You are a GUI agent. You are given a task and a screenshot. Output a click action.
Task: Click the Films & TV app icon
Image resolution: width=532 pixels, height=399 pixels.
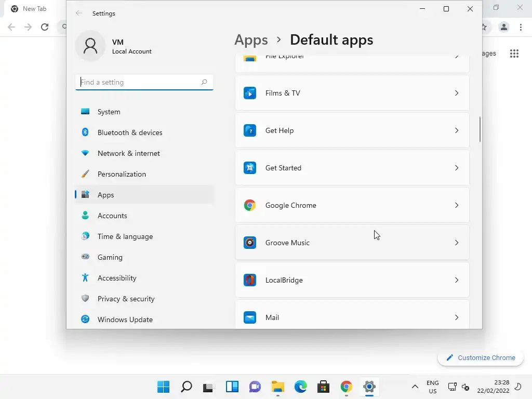pos(250,93)
